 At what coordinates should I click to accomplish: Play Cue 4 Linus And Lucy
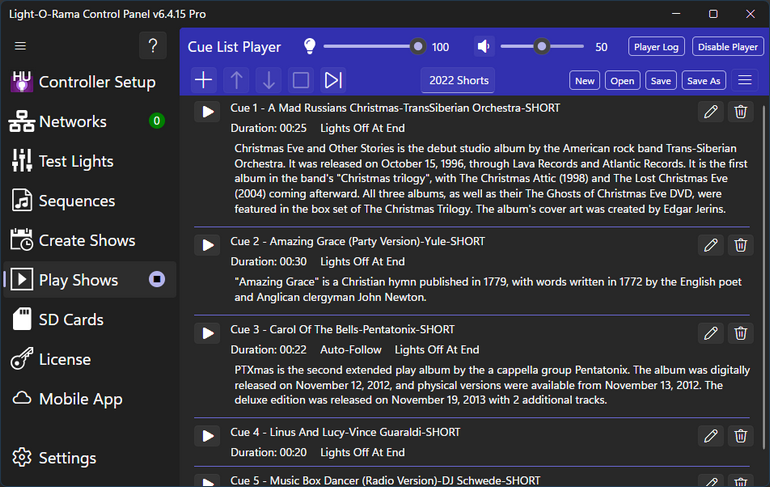[207, 436]
